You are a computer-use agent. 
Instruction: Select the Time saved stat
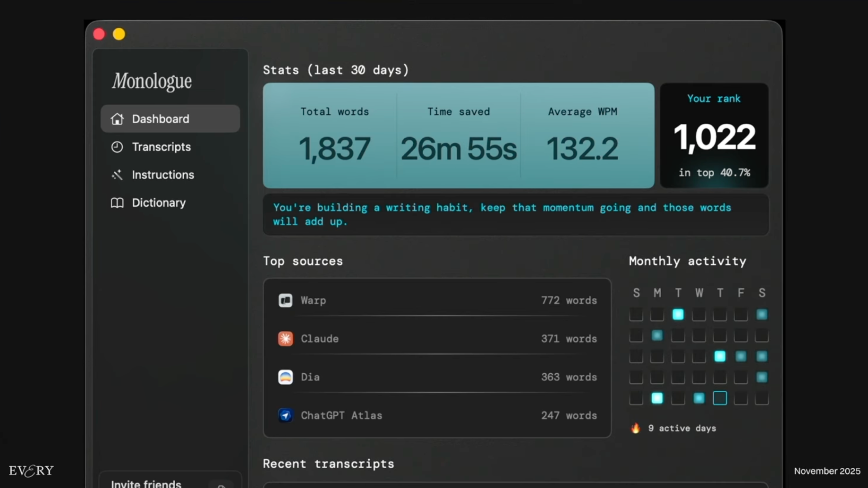458,137
